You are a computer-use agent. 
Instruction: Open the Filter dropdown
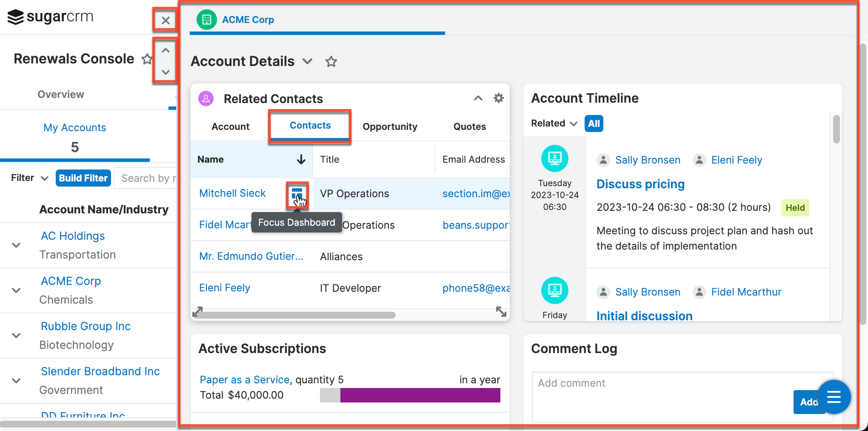tap(30, 178)
